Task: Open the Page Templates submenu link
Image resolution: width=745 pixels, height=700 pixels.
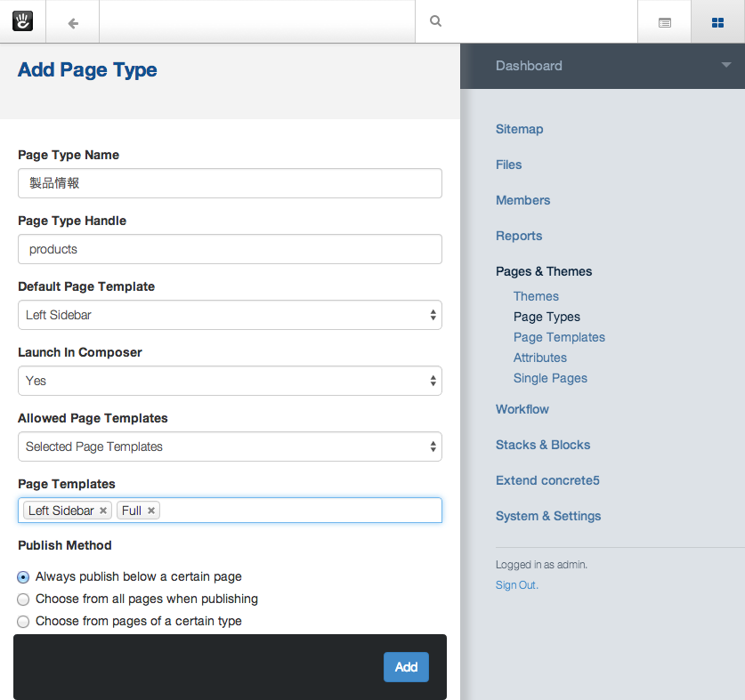Action: [559, 337]
